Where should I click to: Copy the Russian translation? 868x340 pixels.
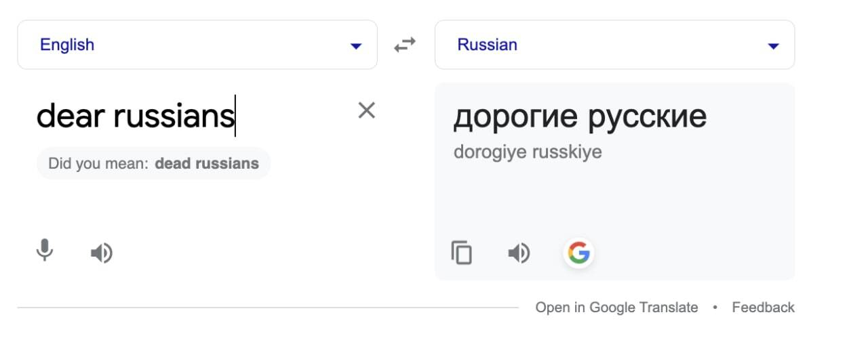click(462, 253)
